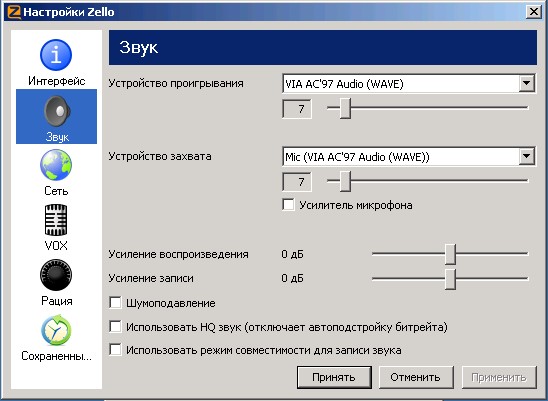Click the Усиление записи slider thumb
The image size is (548, 401).
pyautogui.click(x=450, y=279)
